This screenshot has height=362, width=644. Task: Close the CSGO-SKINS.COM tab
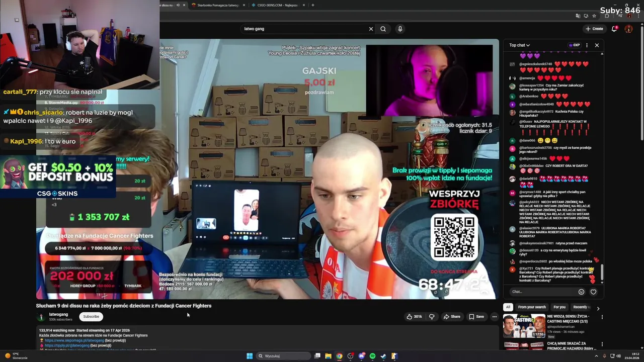tap(303, 5)
